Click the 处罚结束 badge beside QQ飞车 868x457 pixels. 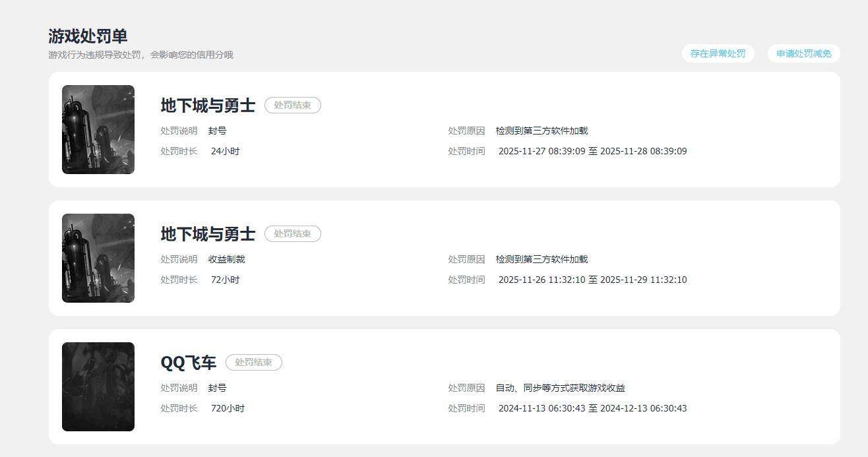[253, 363]
